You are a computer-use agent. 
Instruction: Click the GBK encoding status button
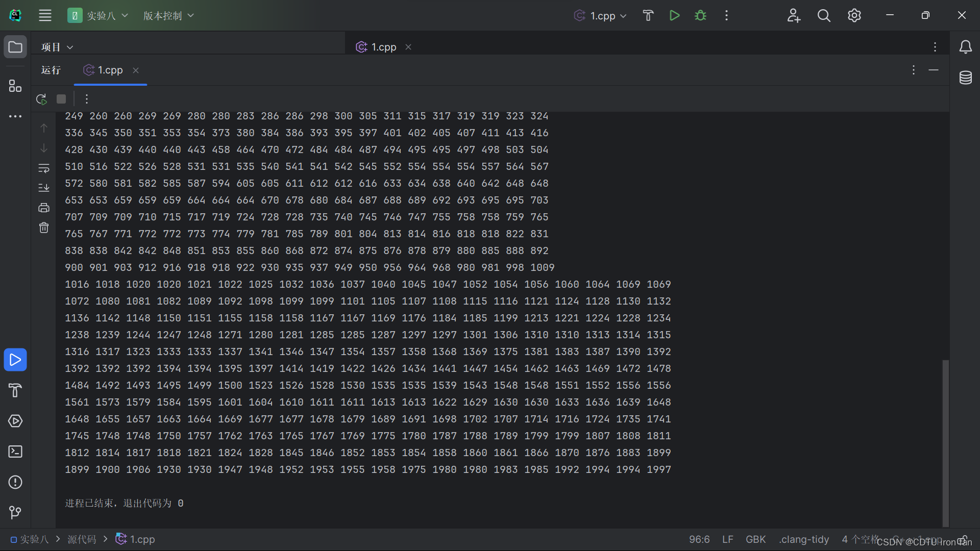pos(755,539)
